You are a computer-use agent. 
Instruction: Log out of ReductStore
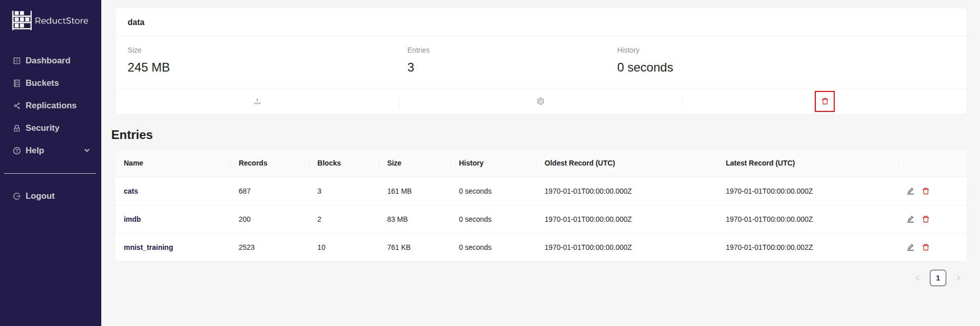[x=40, y=196]
